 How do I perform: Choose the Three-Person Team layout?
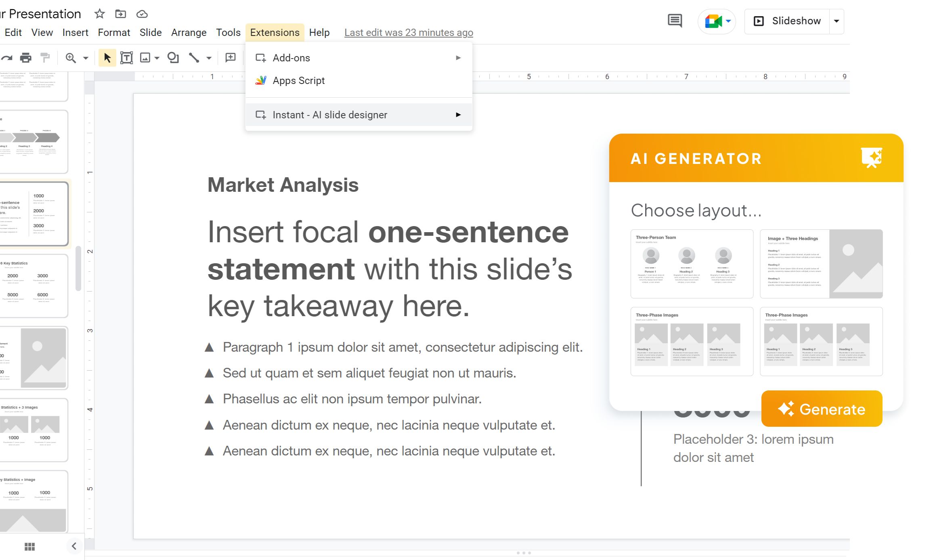click(691, 263)
